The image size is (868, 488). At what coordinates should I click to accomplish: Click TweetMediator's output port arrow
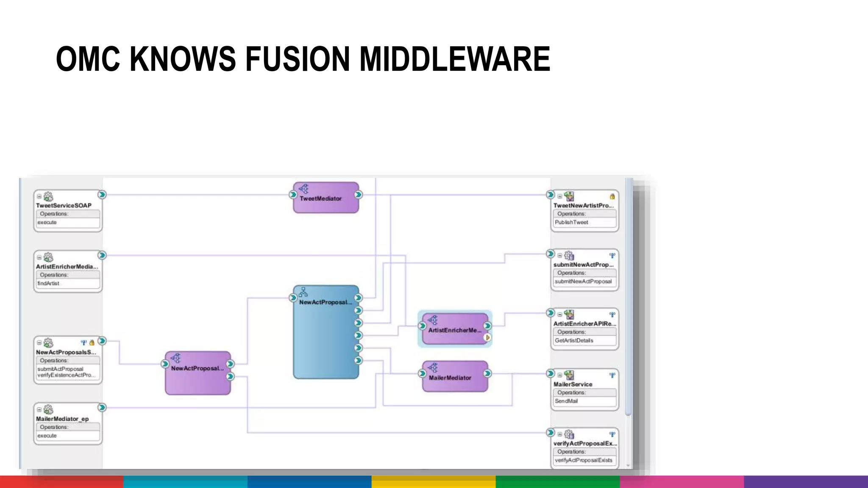point(359,194)
